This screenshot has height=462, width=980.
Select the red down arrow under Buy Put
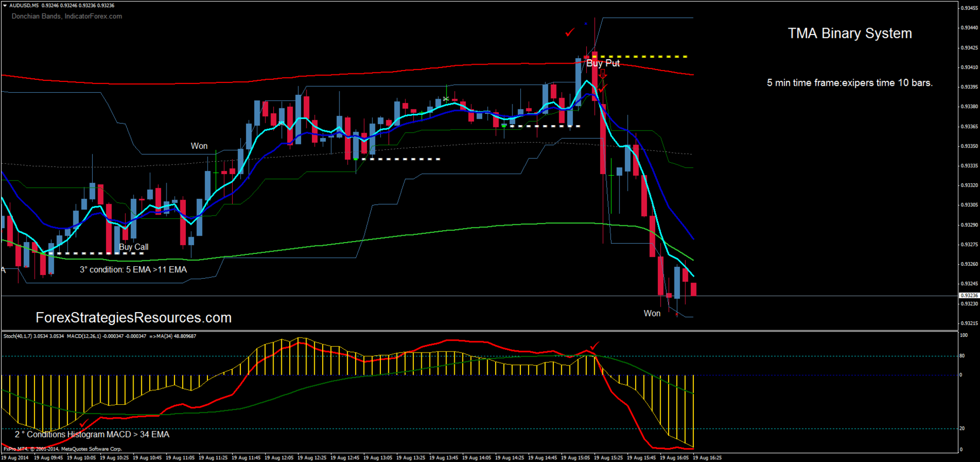tap(603, 75)
